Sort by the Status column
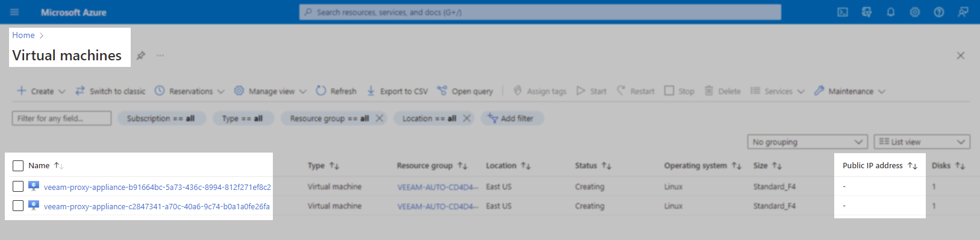Screen dimensions: 980x240 coord(593,166)
